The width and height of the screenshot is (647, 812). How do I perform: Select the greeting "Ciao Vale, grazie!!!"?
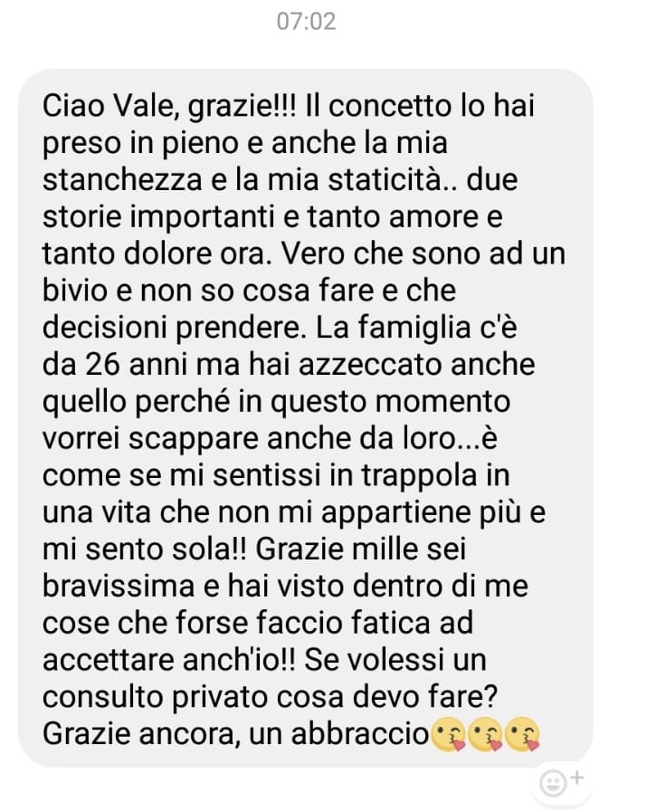[x=169, y=107]
